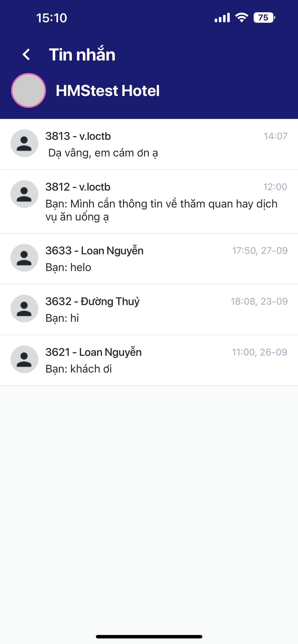Screen dimensions: 298x644
Task: Open the HMStest Hotel profile picture
Action: pyautogui.click(x=29, y=90)
